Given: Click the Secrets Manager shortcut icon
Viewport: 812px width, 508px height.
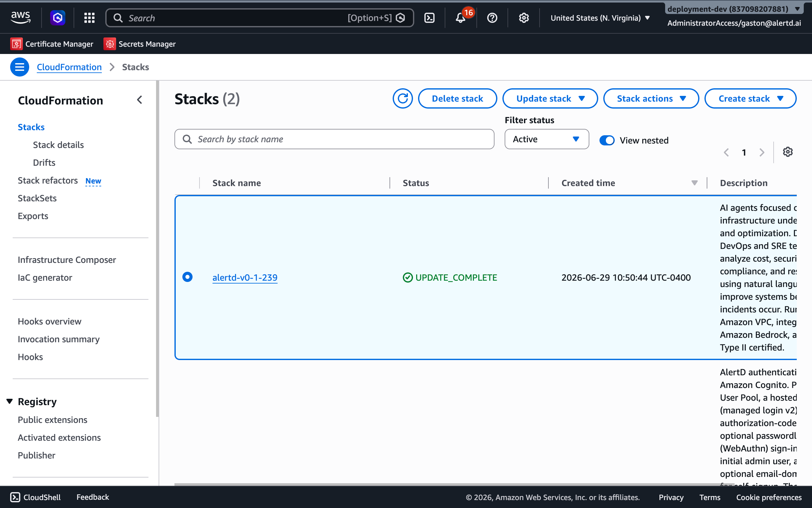Looking at the screenshot, I should (x=110, y=44).
